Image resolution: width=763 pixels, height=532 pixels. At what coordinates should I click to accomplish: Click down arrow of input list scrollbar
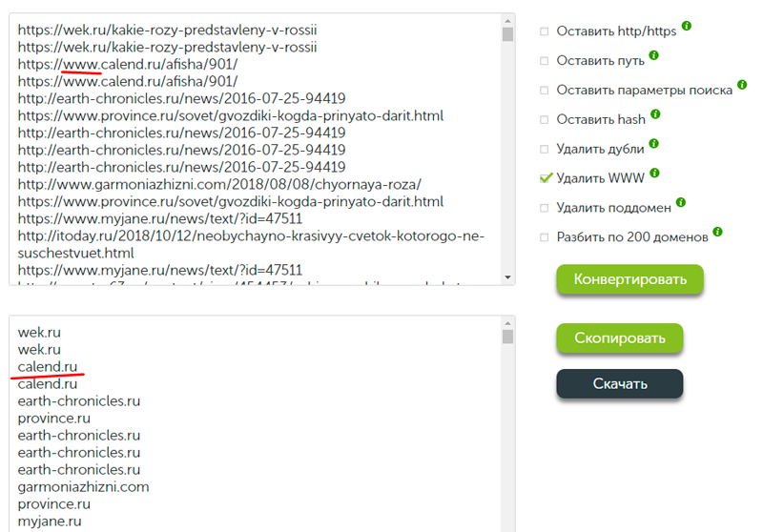coord(507,277)
